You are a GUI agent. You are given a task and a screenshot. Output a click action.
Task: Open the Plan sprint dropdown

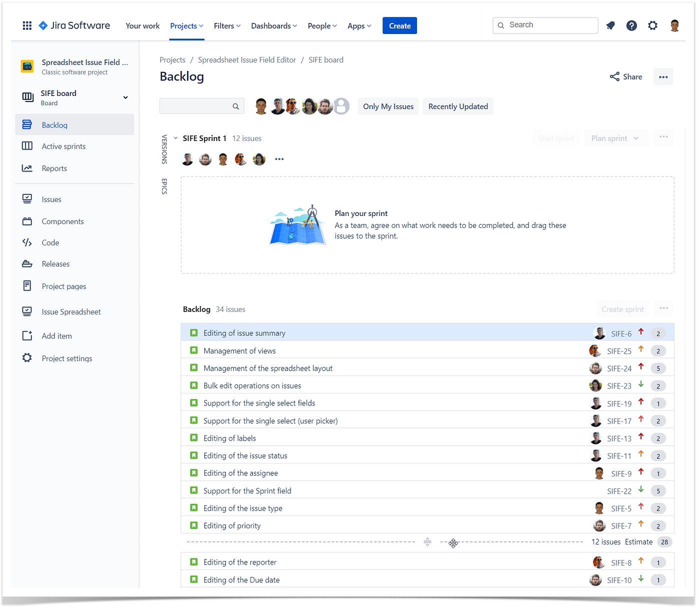pos(616,138)
